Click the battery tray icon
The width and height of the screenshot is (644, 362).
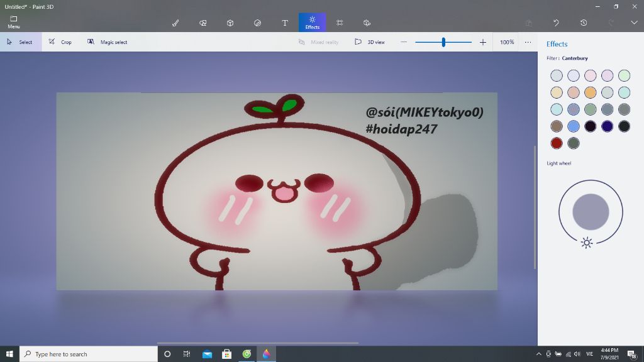coord(558,354)
